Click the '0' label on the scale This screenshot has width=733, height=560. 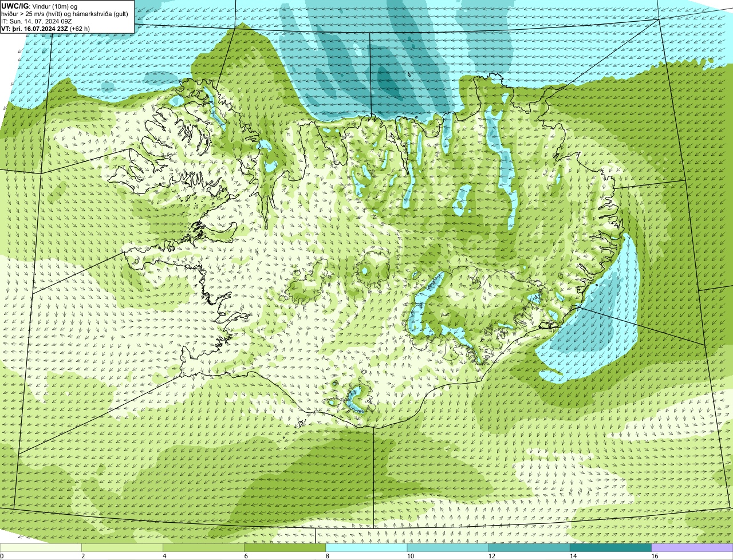pyautogui.click(x=2, y=555)
